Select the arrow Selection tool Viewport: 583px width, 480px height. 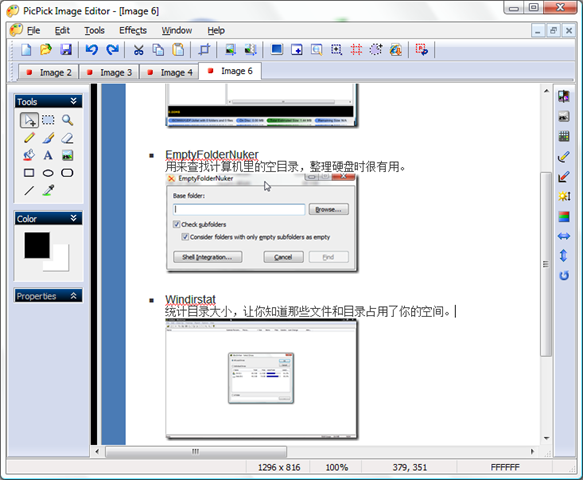29,120
